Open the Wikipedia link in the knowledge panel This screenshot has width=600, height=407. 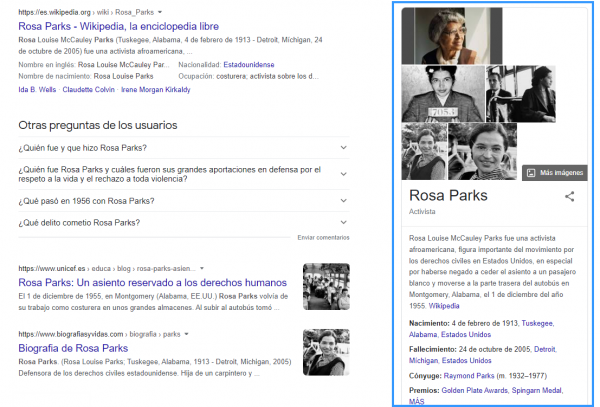(x=444, y=306)
